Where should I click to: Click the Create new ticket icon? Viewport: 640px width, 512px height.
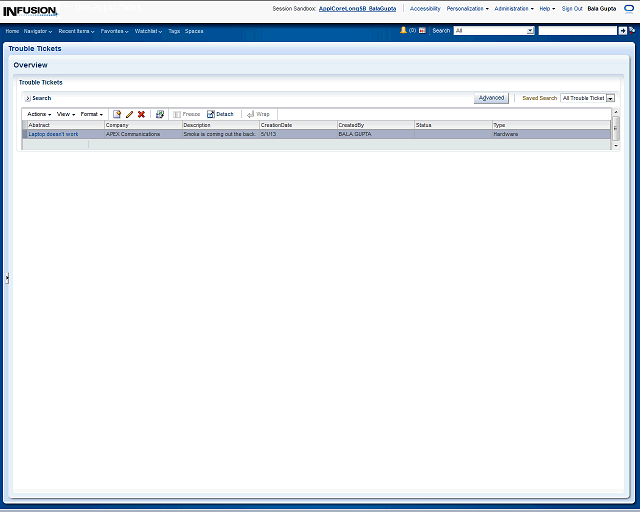click(x=117, y=114)
